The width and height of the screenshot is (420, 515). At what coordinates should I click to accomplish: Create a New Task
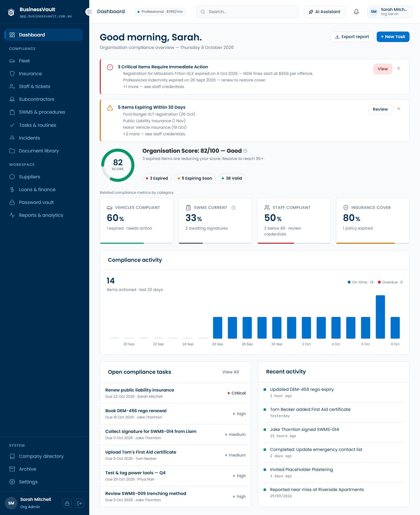coord(393,37)
